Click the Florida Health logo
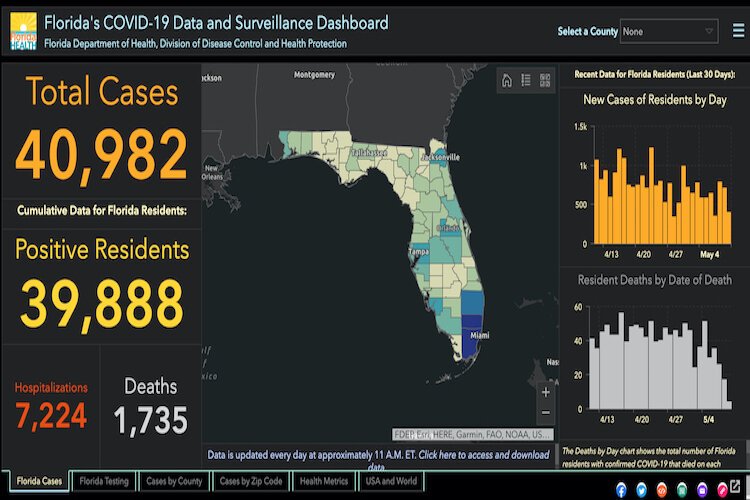 (x=23, y=31)
